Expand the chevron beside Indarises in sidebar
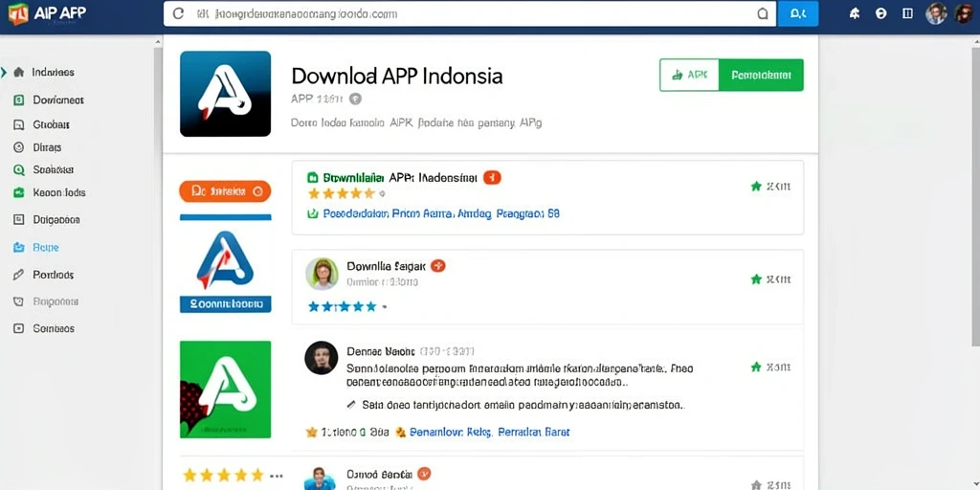This screenshot has height=490, width=980. [5, 72]
